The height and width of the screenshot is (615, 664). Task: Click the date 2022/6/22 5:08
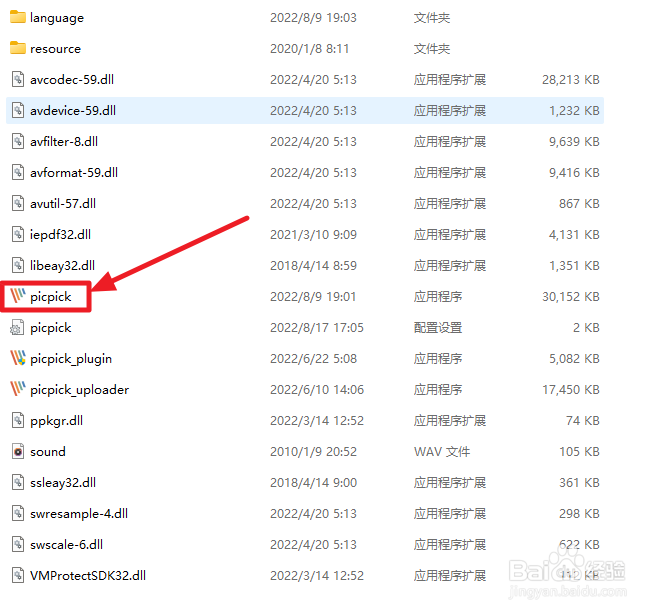point(313,358)
